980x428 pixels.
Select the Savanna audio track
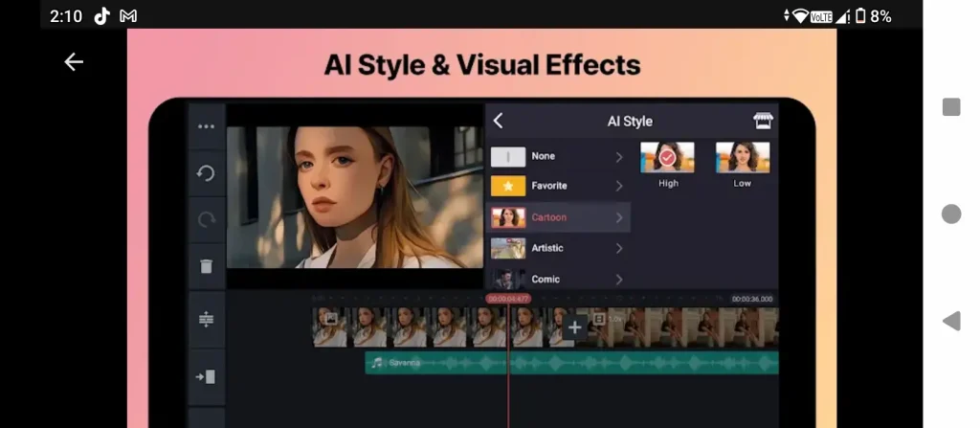(x=570, y=363)
